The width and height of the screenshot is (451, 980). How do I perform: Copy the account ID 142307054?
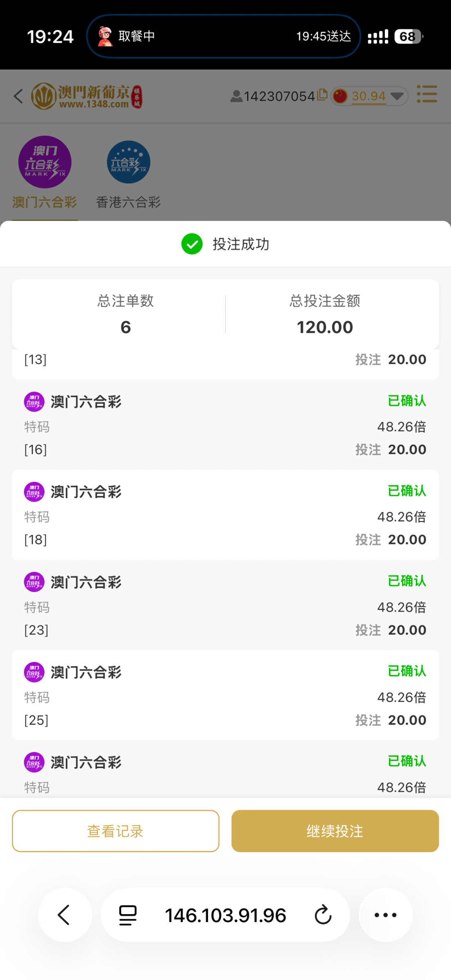point(322,95)
